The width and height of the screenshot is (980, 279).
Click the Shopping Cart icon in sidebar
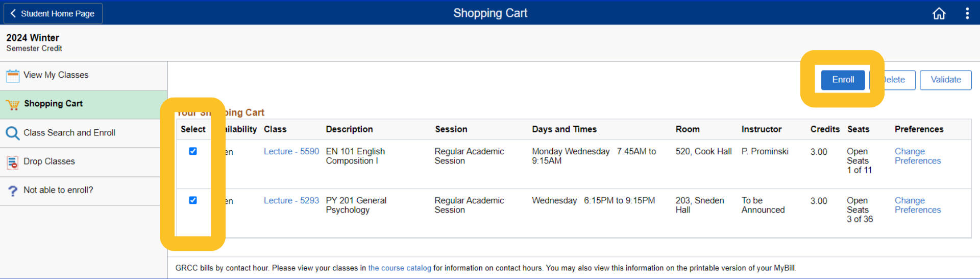(13, 105)
